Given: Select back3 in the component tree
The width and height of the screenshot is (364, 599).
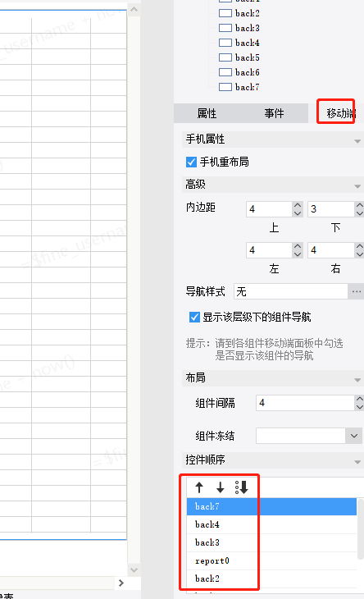Looking at the screenshot, I should pos(248,28).
